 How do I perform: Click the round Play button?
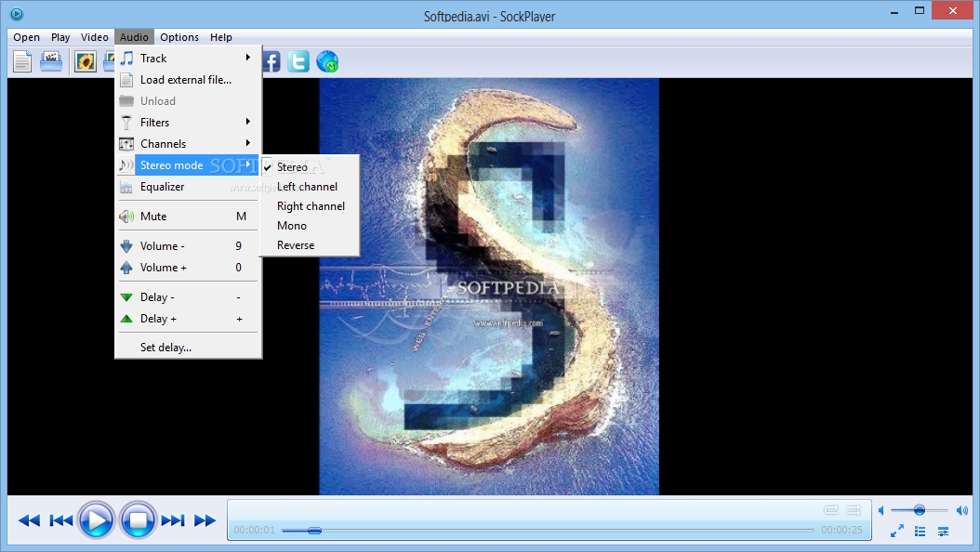click(96, 520)
